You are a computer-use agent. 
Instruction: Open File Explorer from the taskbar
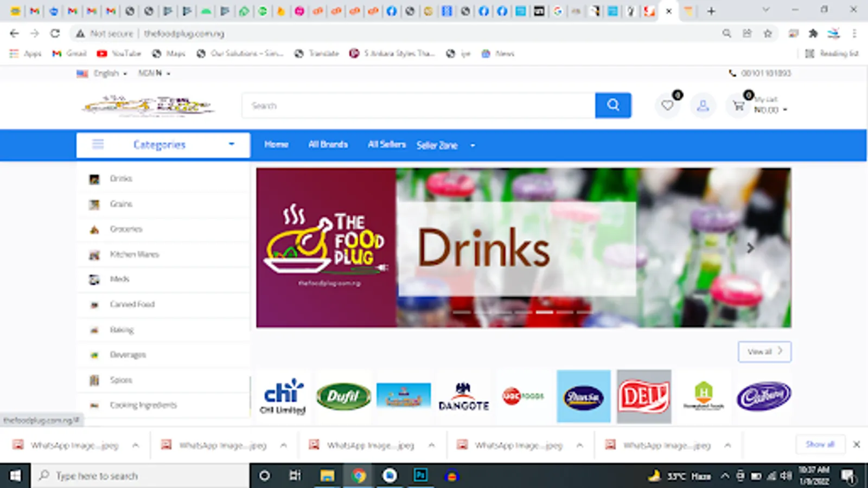coord(327,476)
